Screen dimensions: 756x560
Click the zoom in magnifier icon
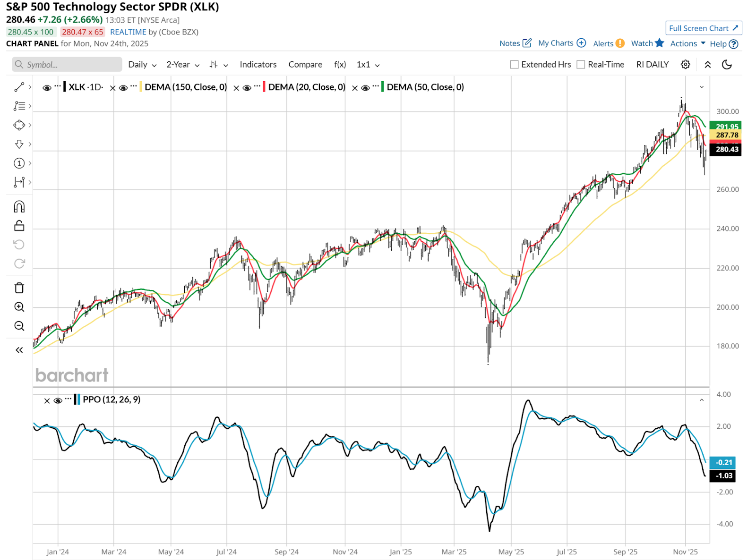click(x=19, y=307)
